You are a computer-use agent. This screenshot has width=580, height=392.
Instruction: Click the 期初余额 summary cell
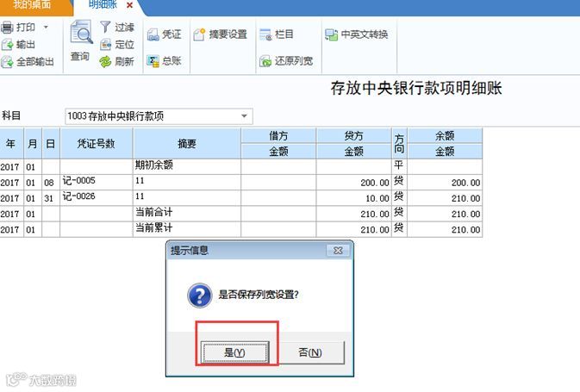tap(187, 167)
